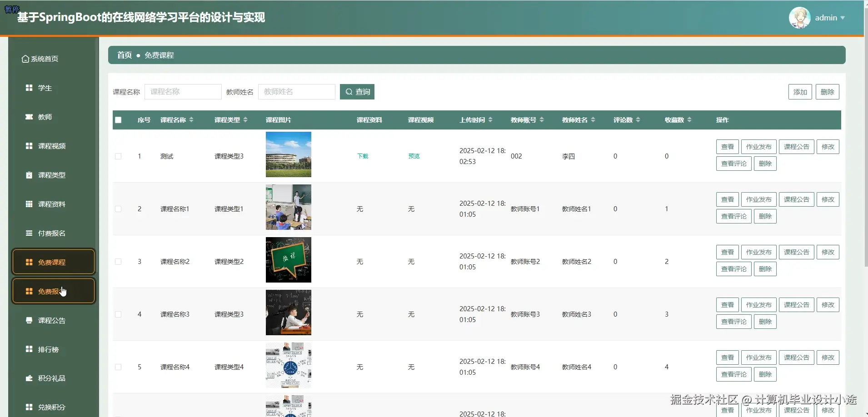The height and width of the screenshot is (417, 868).
Task: Click 修改 for 课程名称3 row
Action: click(x=828, y=305)
